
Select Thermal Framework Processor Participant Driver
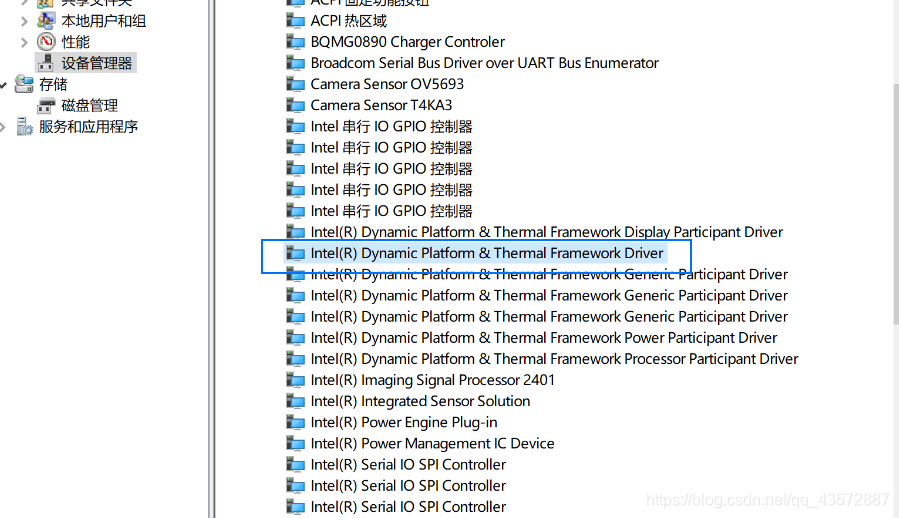(x=554, y=359)
